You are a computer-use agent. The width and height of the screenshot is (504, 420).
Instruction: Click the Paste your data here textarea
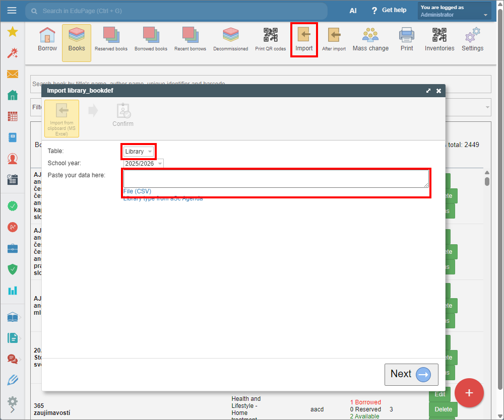pos(276,179)
